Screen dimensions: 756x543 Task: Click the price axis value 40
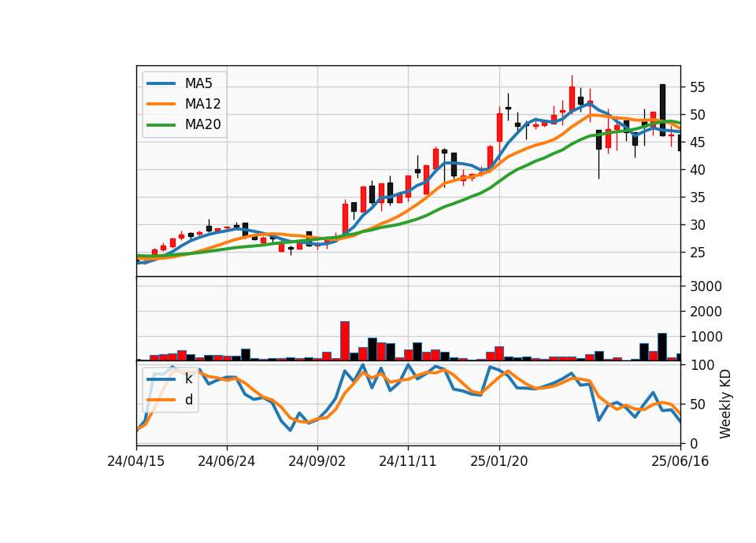click(x=697, y=170)
